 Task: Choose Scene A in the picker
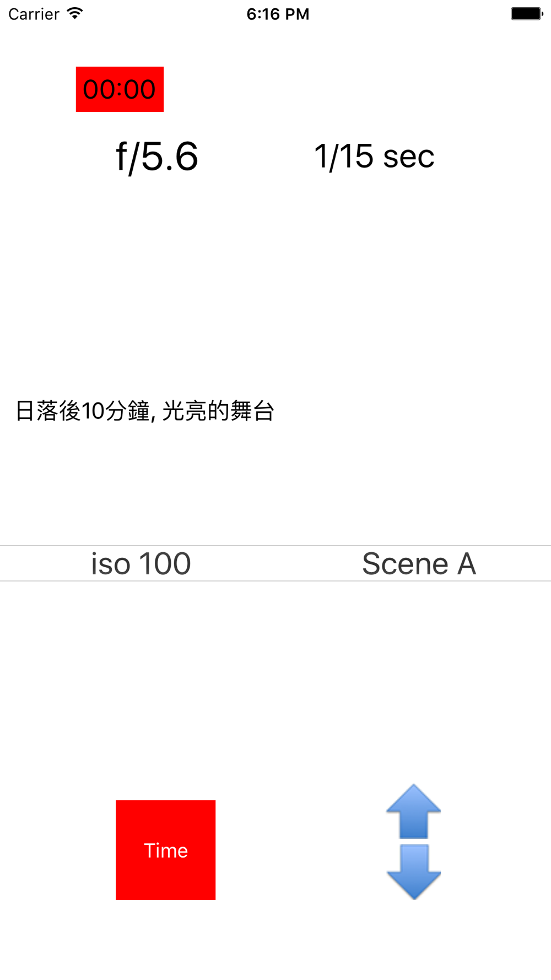coord(419,563)
